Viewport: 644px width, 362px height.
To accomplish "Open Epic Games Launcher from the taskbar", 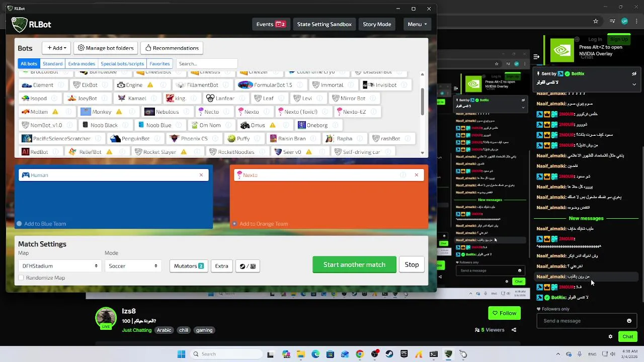I will click(x=404, y=354).
